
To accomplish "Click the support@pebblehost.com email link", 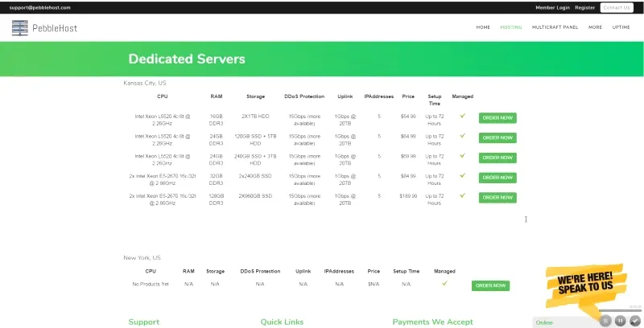I will [x=39, y=8].
